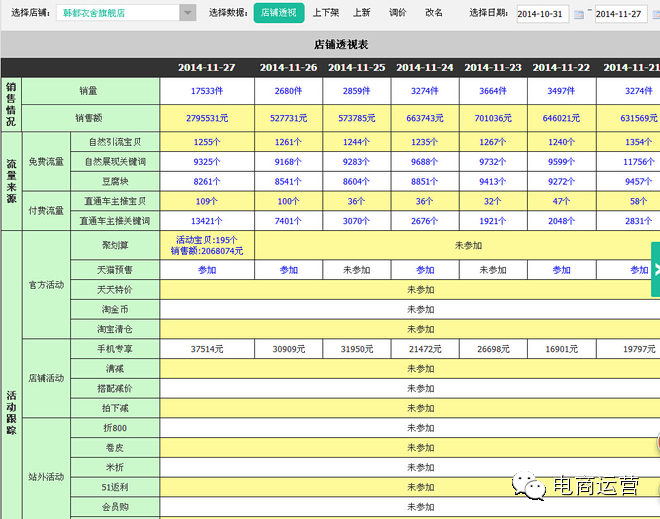Click 参加 for 天猫预售 on 2014-11-24
This screenshot has width=660, height=519.
click(x=425, y=270)
